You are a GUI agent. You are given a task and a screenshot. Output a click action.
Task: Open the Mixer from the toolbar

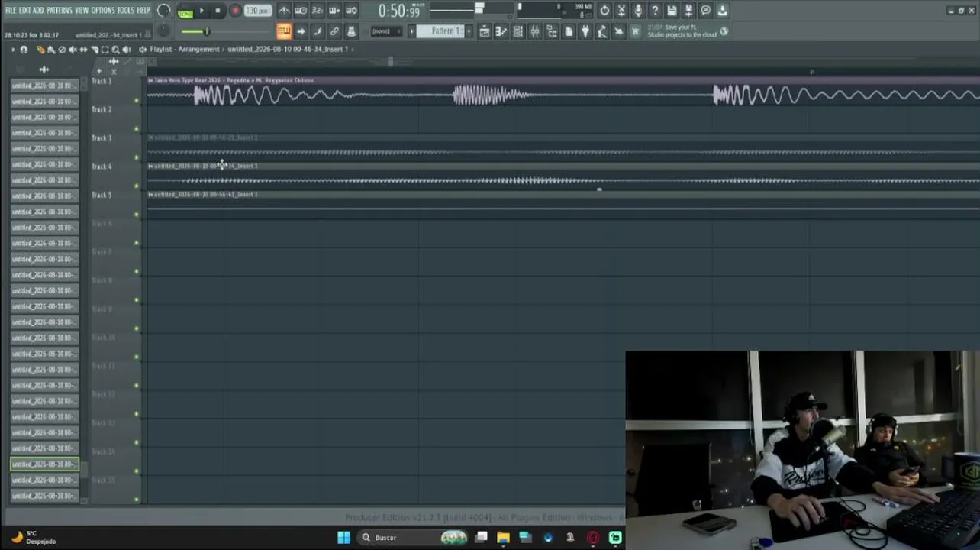534,31
